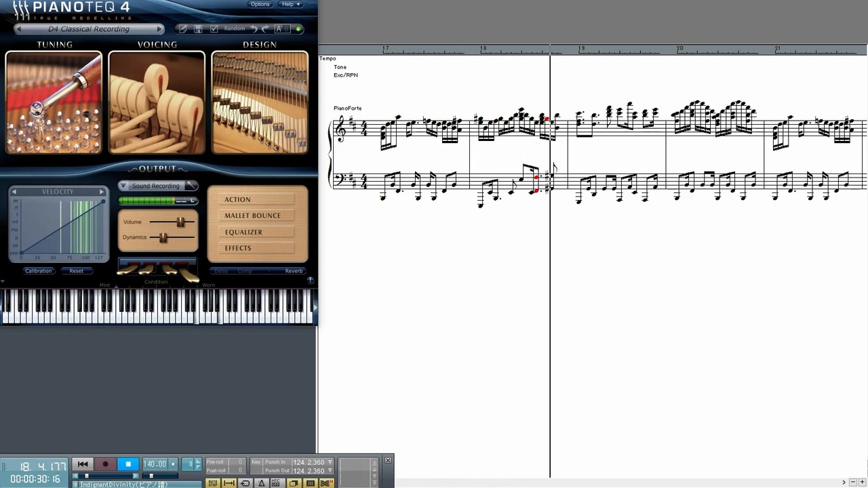Click the save preset floppy icon
This screenshot has width=868, height=488.
pos(198,28)
